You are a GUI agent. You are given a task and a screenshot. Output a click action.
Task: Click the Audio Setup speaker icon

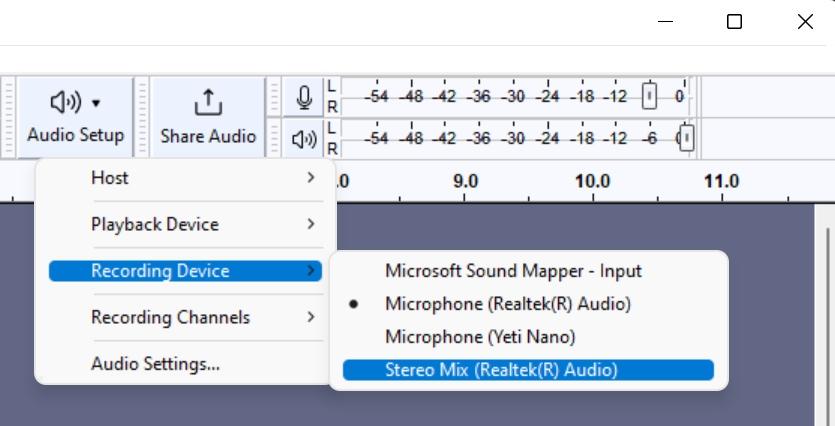point(66,102)
